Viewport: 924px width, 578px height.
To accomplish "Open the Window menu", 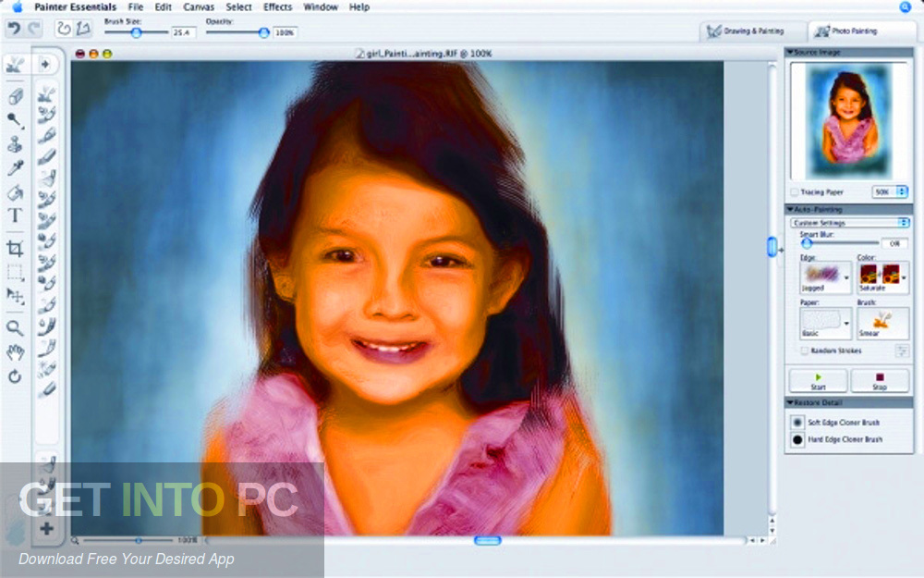I will (322, 7).
